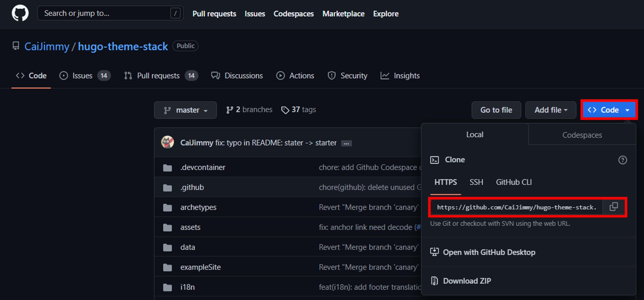The width and height of the screenshot is (644, 300).
Task: Select the repository Issues tab
Action: (85, 76)
